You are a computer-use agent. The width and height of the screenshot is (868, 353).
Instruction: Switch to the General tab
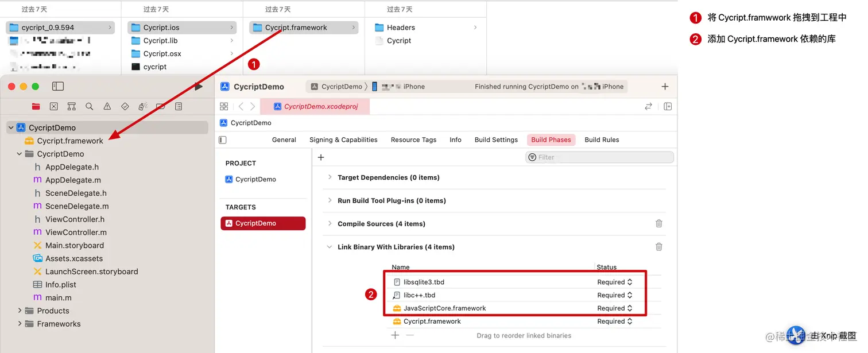pyautogui.click(x=284, y=139)
